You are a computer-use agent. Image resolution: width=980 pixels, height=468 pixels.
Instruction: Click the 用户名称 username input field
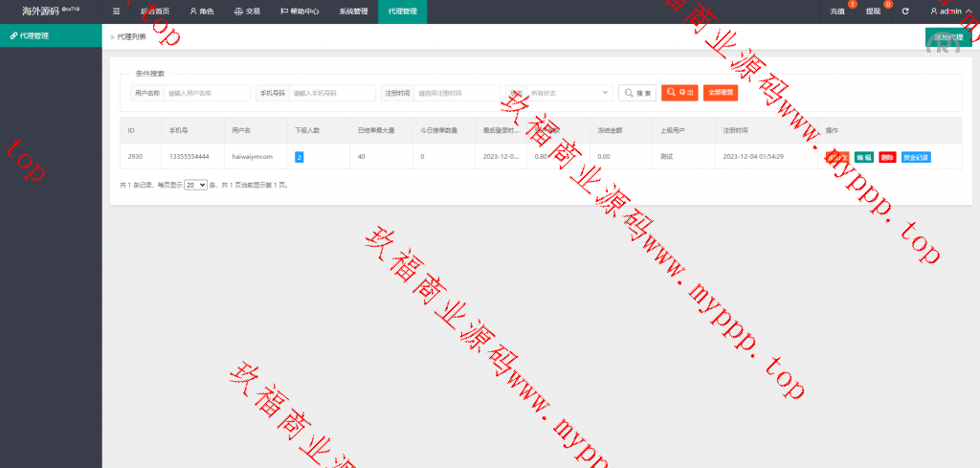tap(206, 93)
